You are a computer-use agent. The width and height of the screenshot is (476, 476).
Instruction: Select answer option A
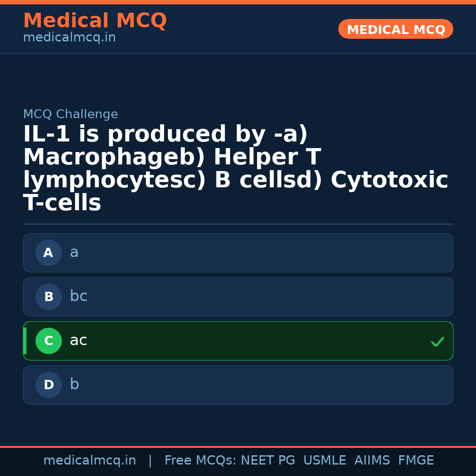[238, 253]
